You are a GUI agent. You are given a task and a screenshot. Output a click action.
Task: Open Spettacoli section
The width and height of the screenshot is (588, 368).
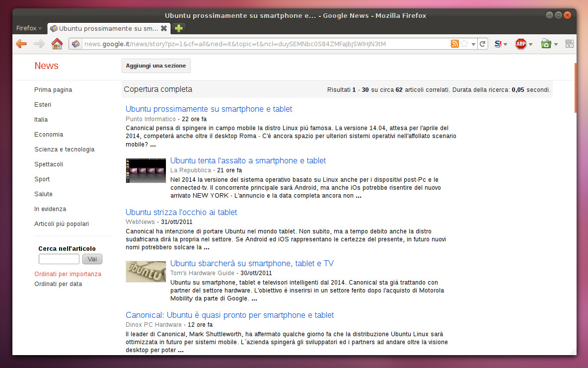pyautogui.click(x=49, y=164)
